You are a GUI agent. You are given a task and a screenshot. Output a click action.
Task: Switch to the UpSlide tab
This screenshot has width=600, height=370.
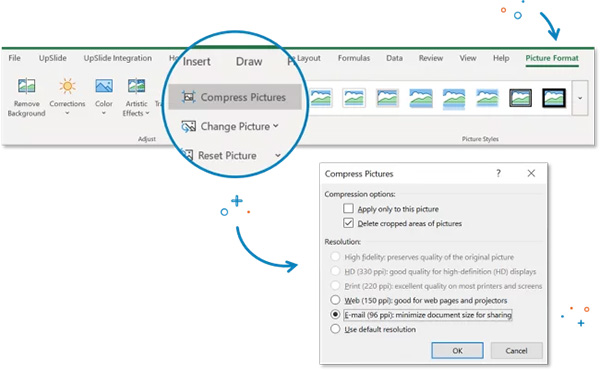click(x=52, y=58)
